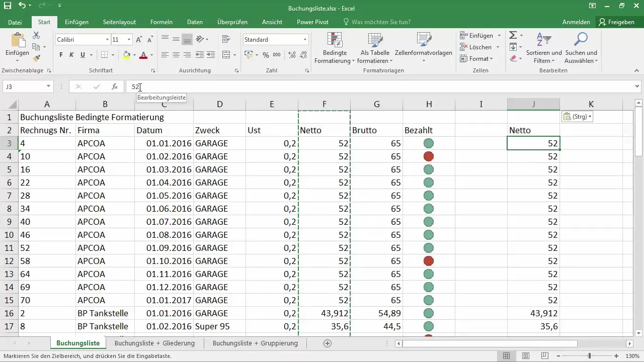This screenshot has height=362, width=644.
Task: Click the zoom slider handle
Action: click(x=590, y=356)
